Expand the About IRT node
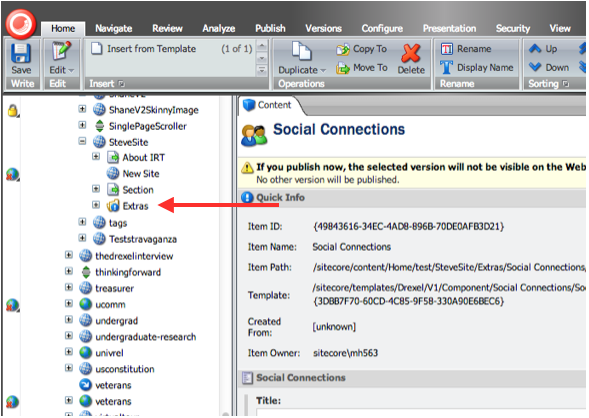This screenshot has width=589, height=418. pos(96,156)
